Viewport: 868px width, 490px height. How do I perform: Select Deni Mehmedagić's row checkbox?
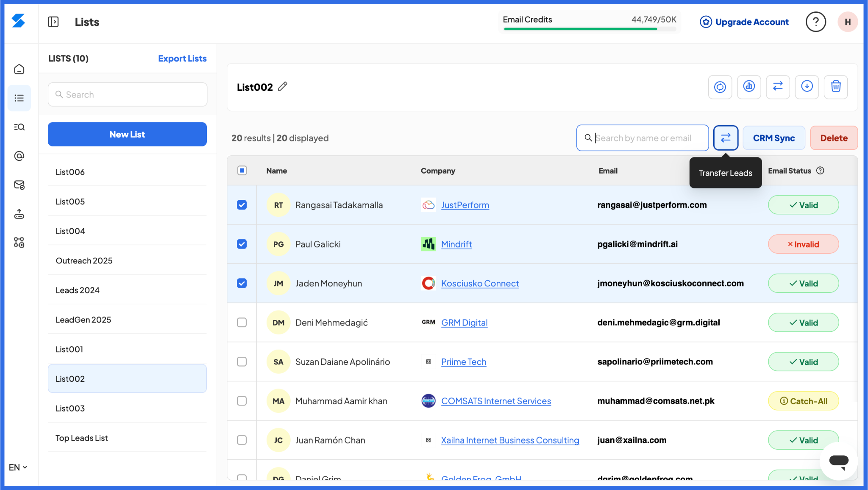(242, 322)
